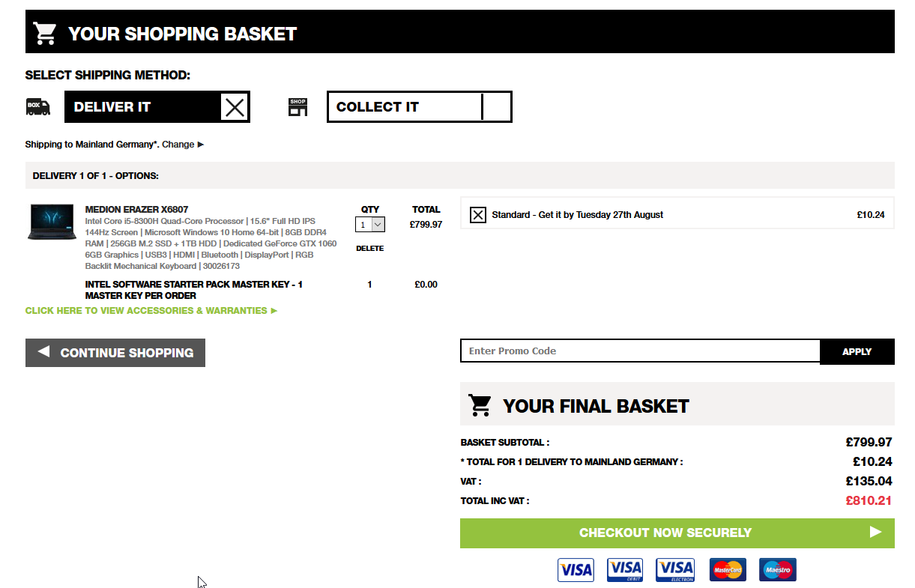
Task: Click the Visa card payment logo
Action: (576, 570)
